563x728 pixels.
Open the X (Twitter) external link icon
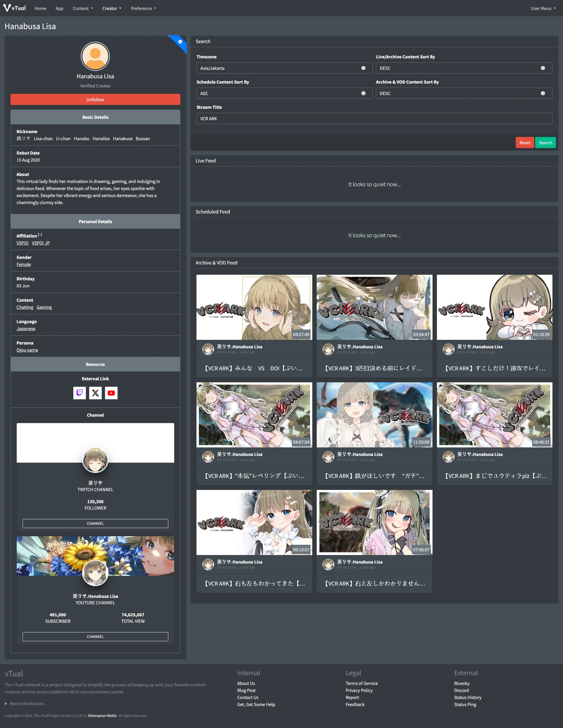pos(95,393)
